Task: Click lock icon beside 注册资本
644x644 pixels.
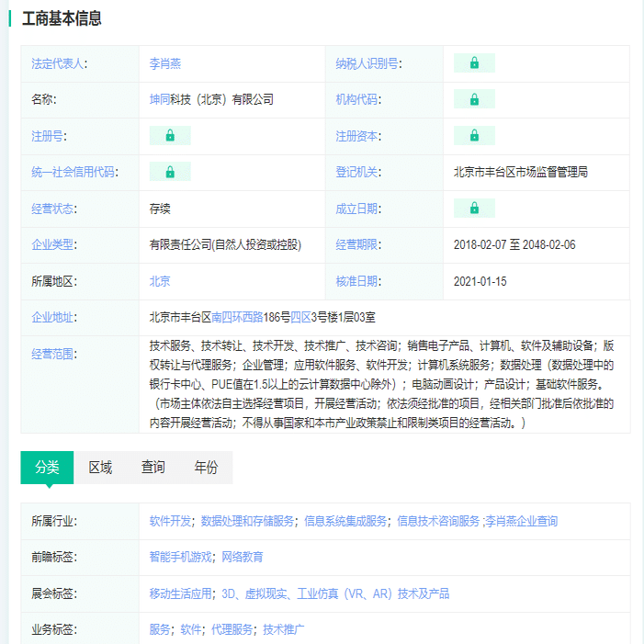Action: click(x=474, y=135)
